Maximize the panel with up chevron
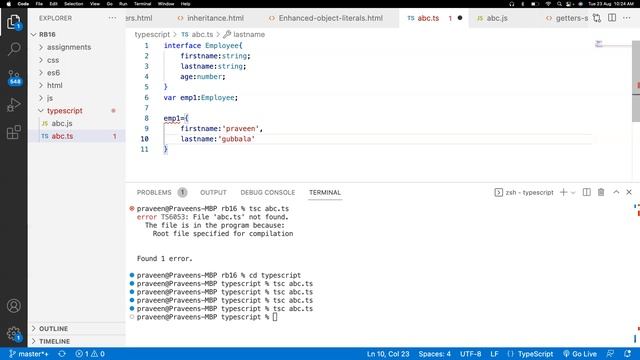Viewport: 640px width, 360px height. point(616,192)
